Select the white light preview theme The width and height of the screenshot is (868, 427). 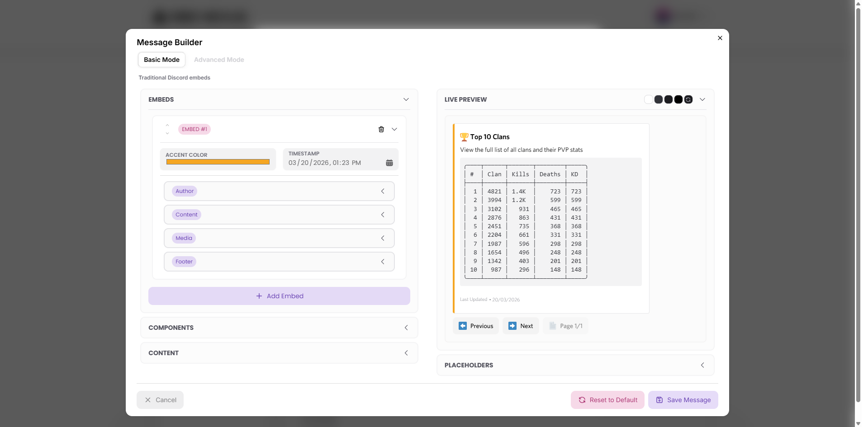[648, 99]
